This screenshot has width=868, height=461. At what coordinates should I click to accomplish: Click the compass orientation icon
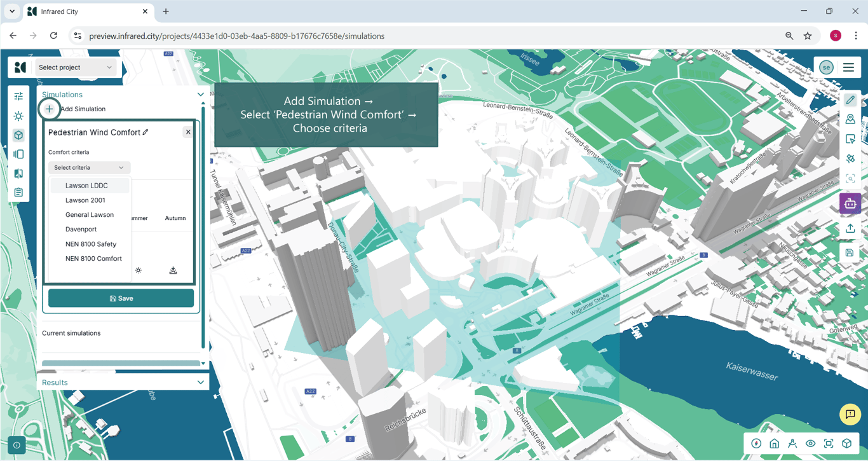point(756,444)
